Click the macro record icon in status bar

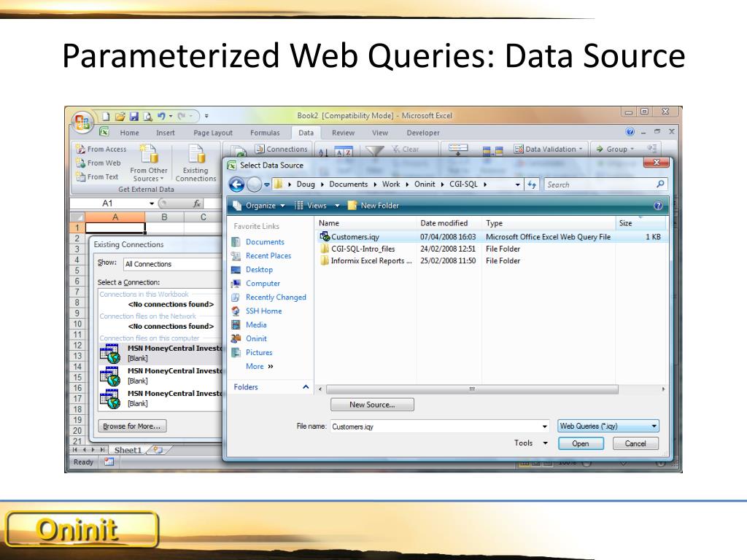[109, 462]
